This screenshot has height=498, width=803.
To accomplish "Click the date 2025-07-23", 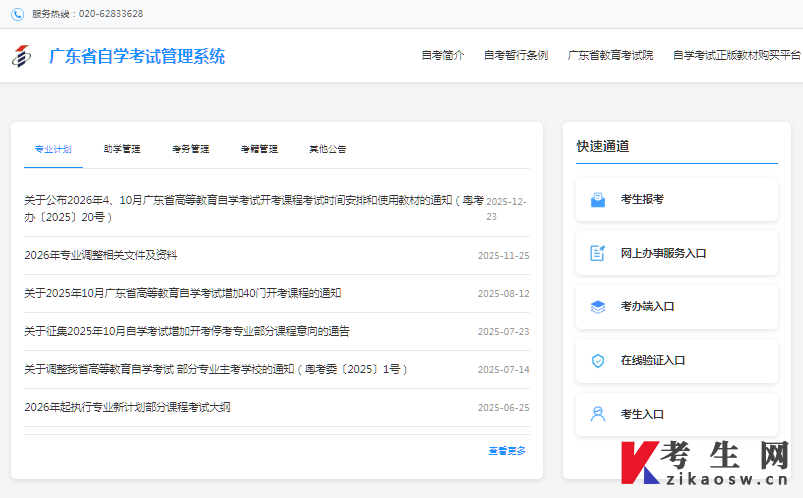I will [503, 331].
